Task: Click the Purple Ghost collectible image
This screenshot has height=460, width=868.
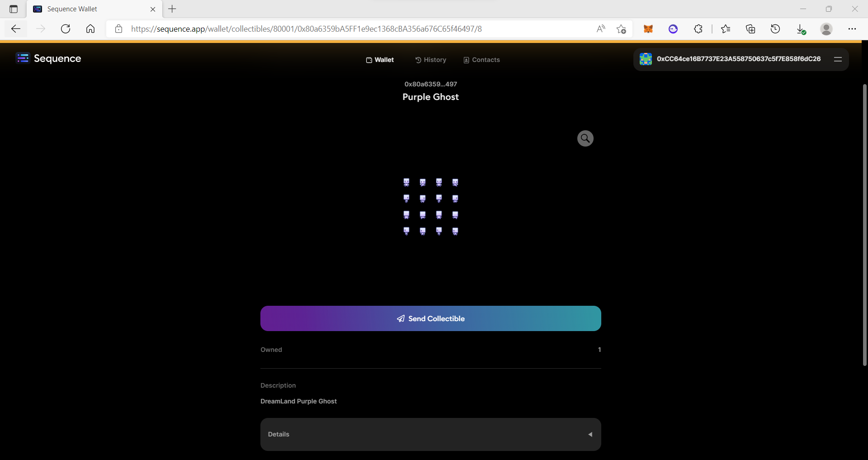Action: click(x=431, y=207)
